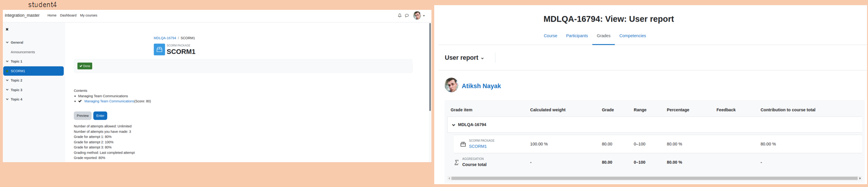Image resolution: width=868 pixels, height=187 pixels.
Task: Click the SCORM1 package icon beside title
Action: pyautogui.click(x=159, y=49)
